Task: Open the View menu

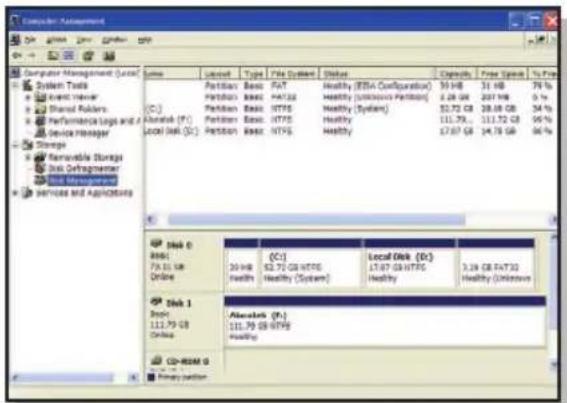Action: click(x=84, y=40)
